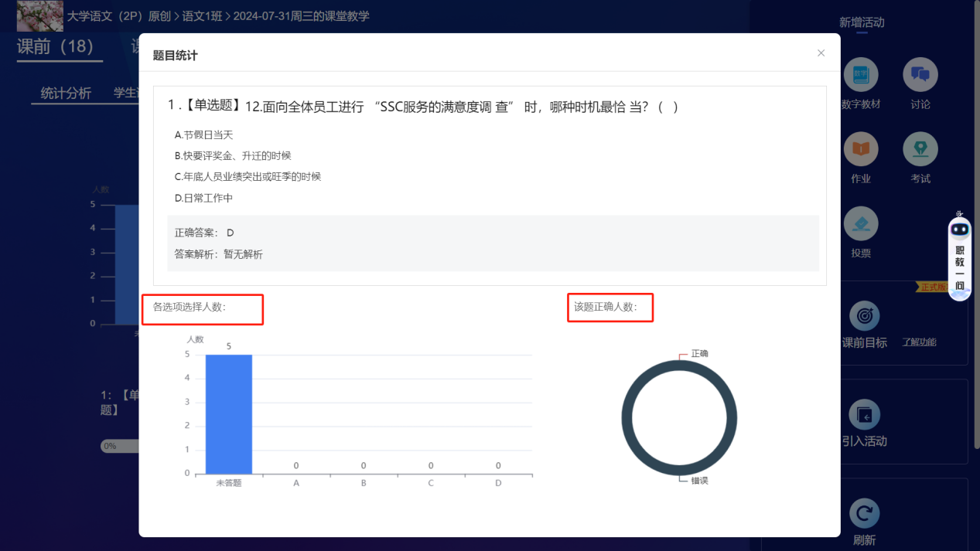Open the 课前目标 target icon
Screen dimensions: 980x551
click(864, 316)
